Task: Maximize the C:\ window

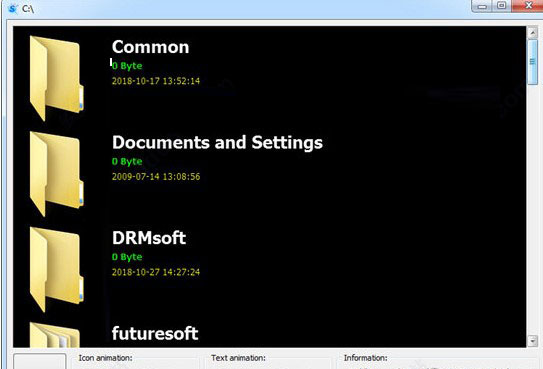Action: tap(501, 6)
